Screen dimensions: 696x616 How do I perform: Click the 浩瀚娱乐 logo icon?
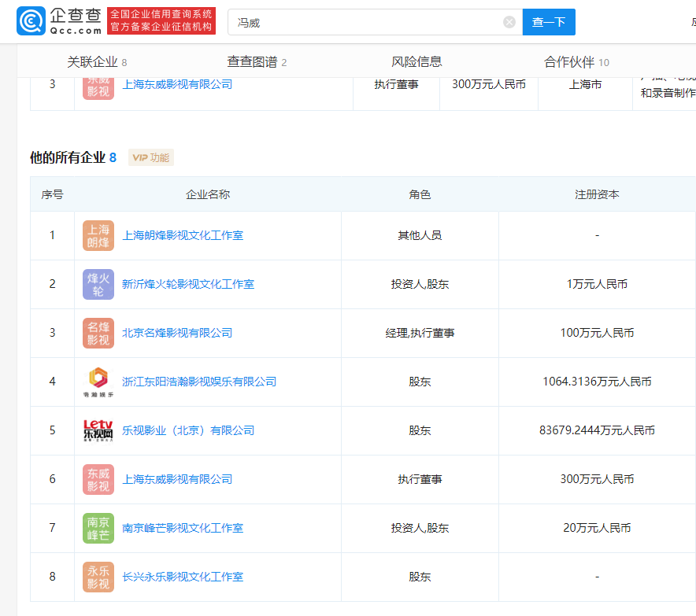(98, 382)
